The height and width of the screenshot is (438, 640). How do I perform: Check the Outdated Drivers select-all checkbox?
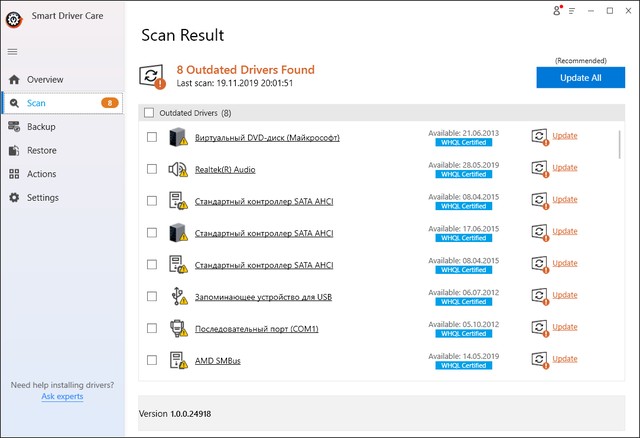(149, 113)
